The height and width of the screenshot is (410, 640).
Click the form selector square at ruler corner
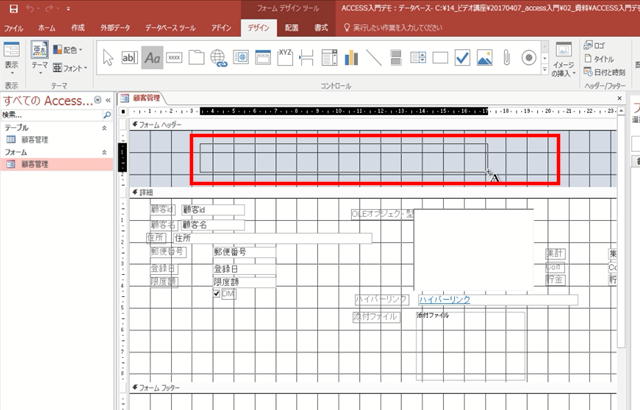[x=123, y=111]
